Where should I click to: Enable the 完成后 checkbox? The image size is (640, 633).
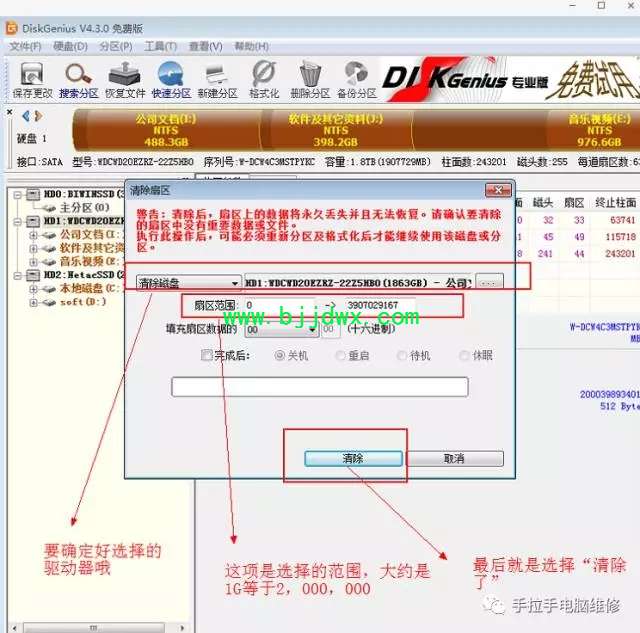point(207,355)
